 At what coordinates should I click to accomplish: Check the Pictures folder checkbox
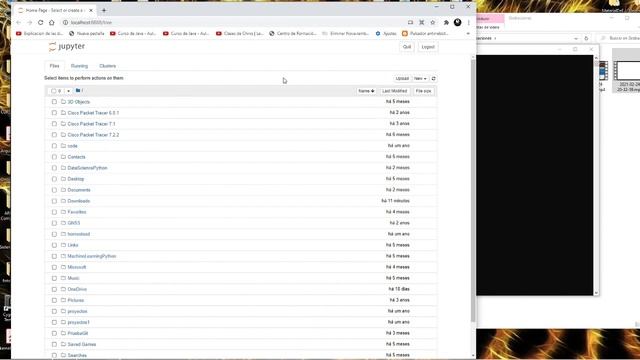pos(54,300)
